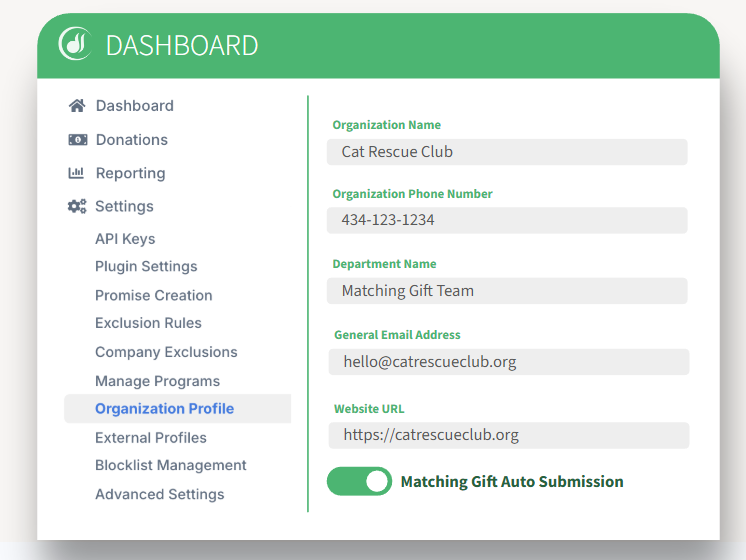The width and height of the screenshot is (746, 560).
Task: Click the gears icon beside Settings
Action: point(77,206)
